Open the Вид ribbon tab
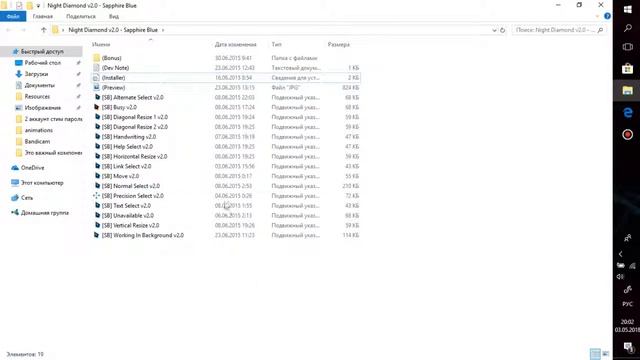Screen dimensions: 640x360 click(114, 16)
